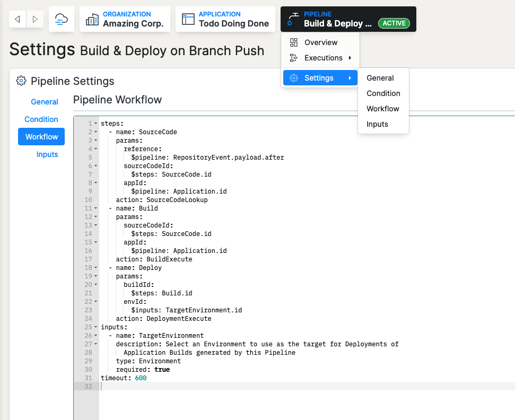Select the Workflow sidebar button

coord(41,136)
